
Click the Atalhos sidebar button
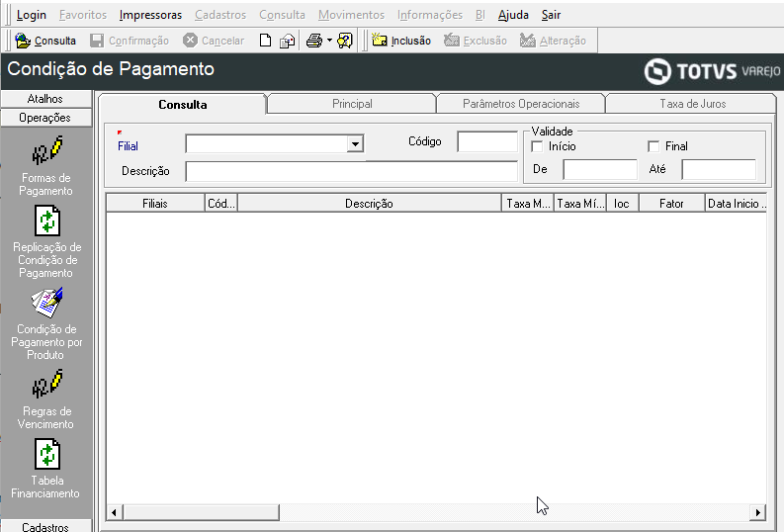(46, 99)
